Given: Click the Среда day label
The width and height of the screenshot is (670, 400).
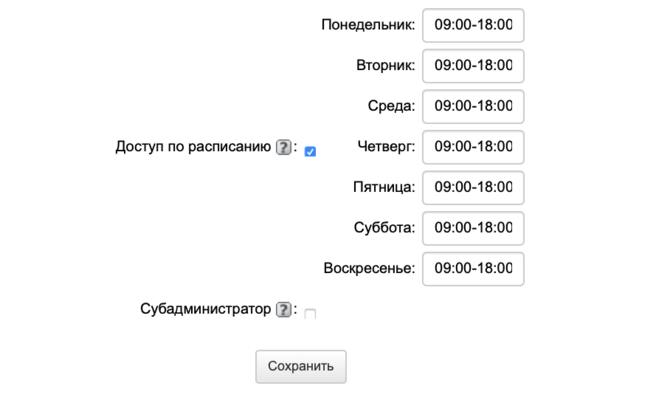Looking at the screenshot, I should pos(390,106).
